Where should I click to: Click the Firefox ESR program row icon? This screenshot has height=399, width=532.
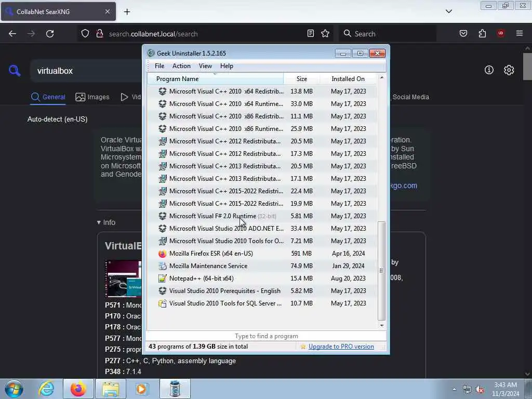[163, 254]
